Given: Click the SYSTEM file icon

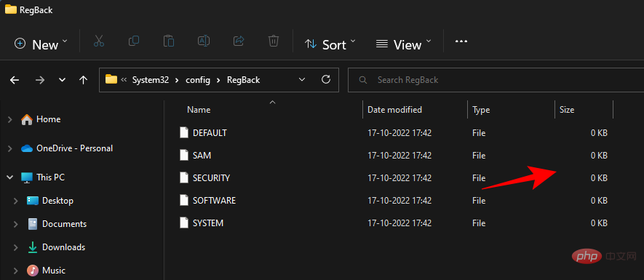Looking at the screenshot, I should coord(184,223).
